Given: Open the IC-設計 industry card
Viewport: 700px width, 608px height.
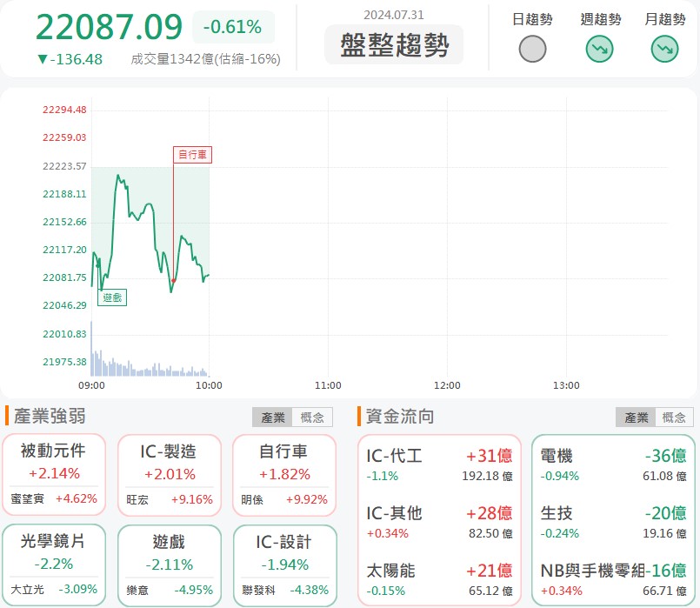Looking at the screenshot, I should click(x=285, y=565).
